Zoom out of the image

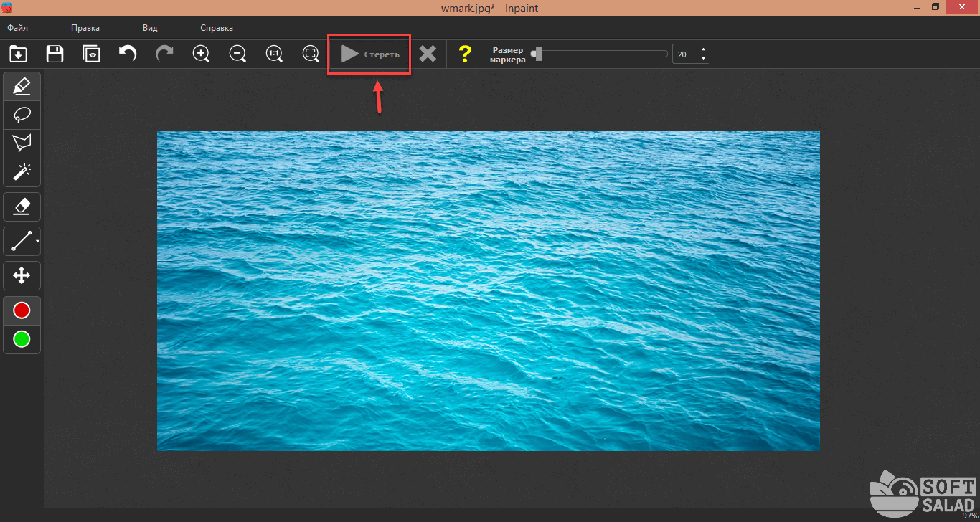click(238, 54)
